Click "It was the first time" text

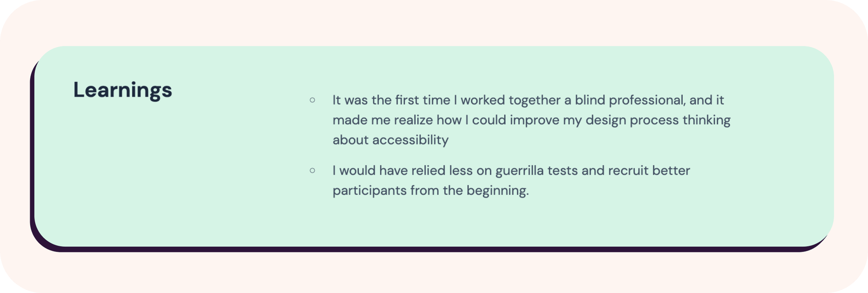point(391,100)
